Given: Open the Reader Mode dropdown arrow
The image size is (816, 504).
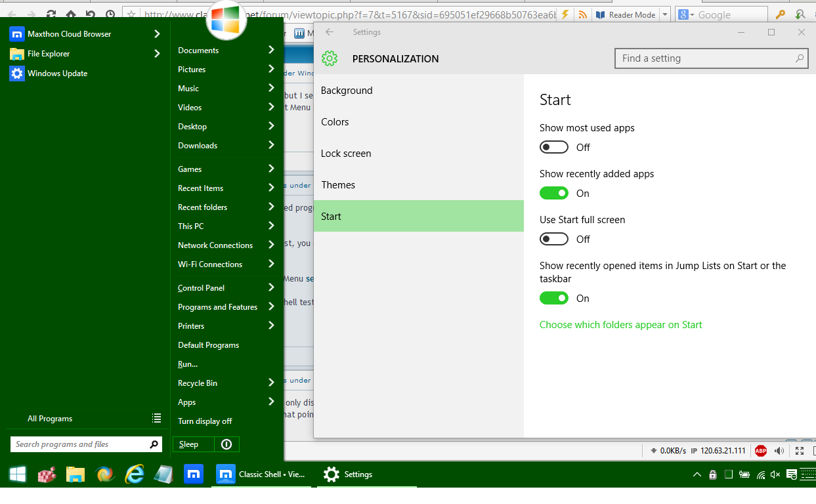Looking at the screenshot, I should pos(665,14).
